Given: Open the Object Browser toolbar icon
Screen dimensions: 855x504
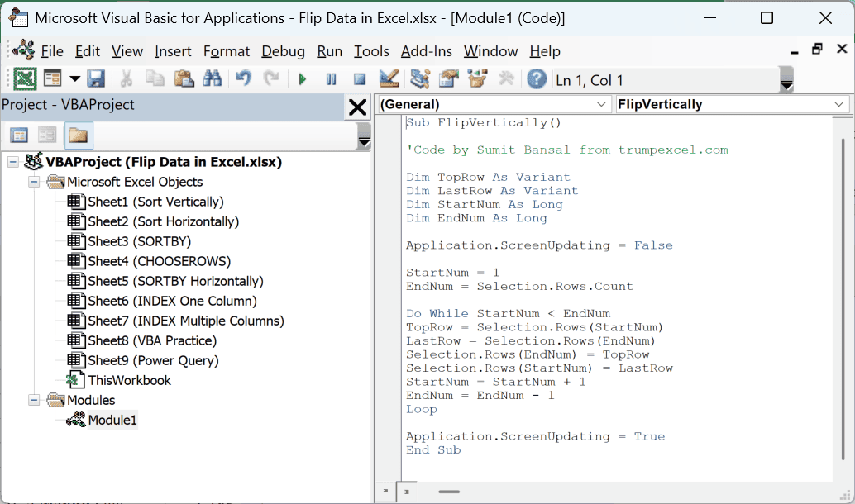Looking at the screenshot, I should pyautogui.click(x=477, y=79).
